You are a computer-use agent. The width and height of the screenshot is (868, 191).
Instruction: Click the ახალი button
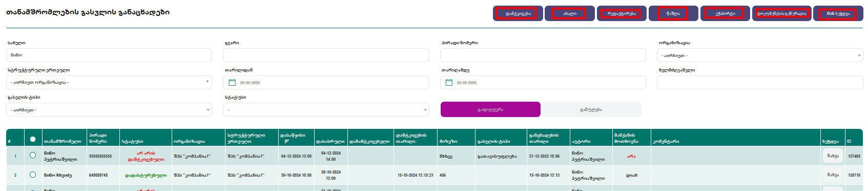point(569,13)
